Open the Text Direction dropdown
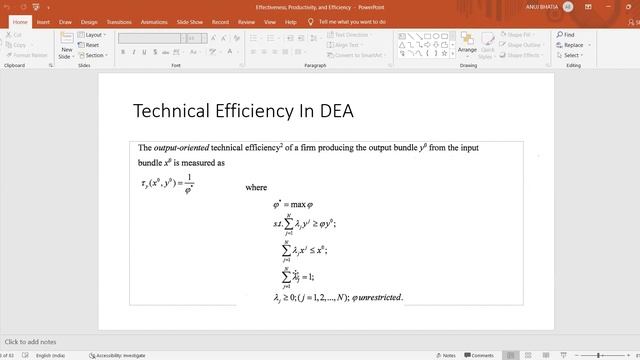The width and height of the screenshot is (640, 360). pos(349,35)
